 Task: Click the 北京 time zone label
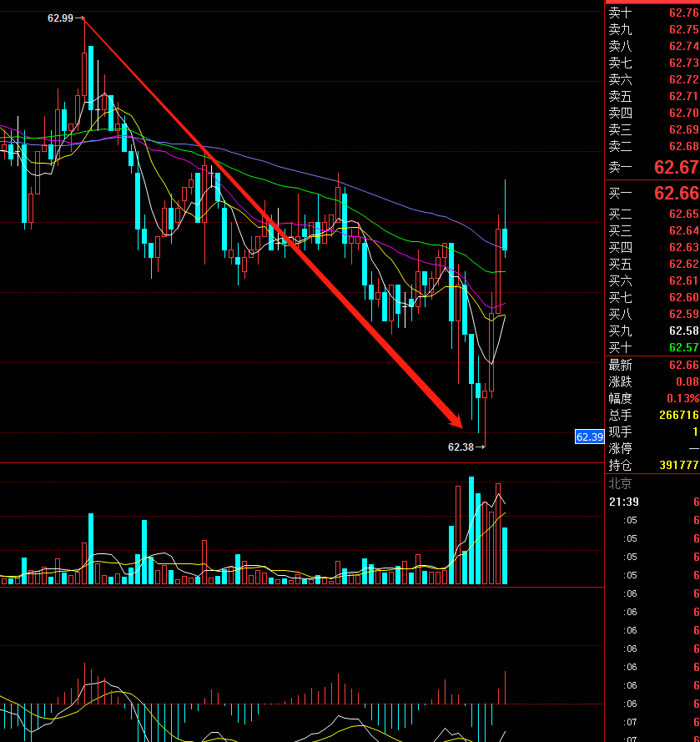(620, 483)
